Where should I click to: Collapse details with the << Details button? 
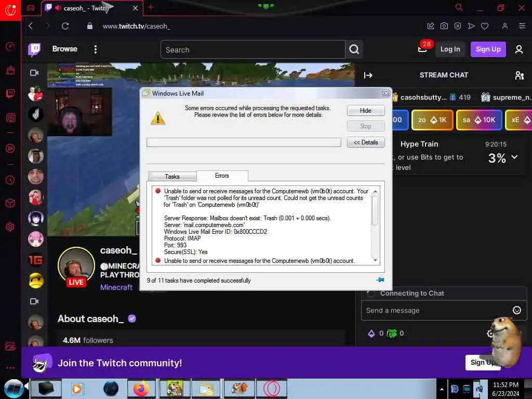coord(366,142)
